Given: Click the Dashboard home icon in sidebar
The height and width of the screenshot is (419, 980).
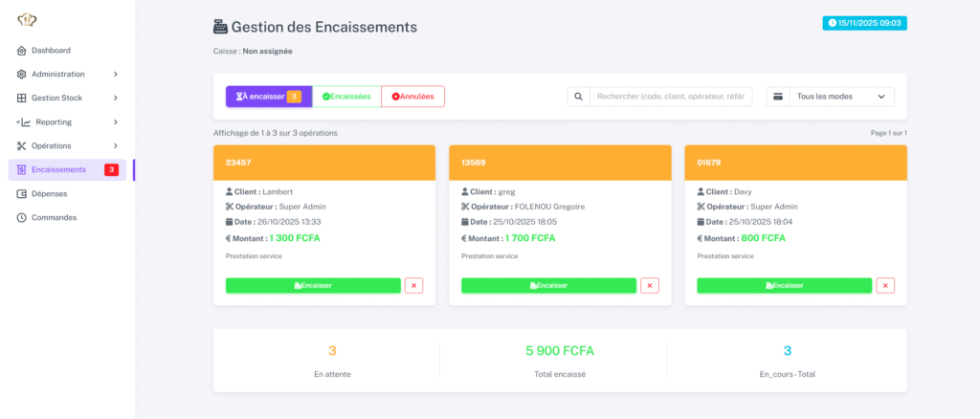Looking at the screenshot, I should [22, 51].
